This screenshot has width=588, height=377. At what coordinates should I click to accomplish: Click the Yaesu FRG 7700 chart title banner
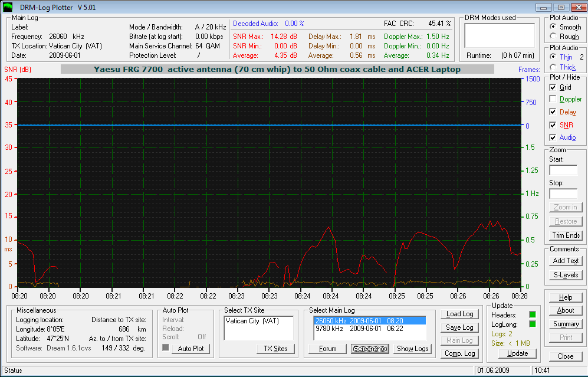click(x=277, y=70)
